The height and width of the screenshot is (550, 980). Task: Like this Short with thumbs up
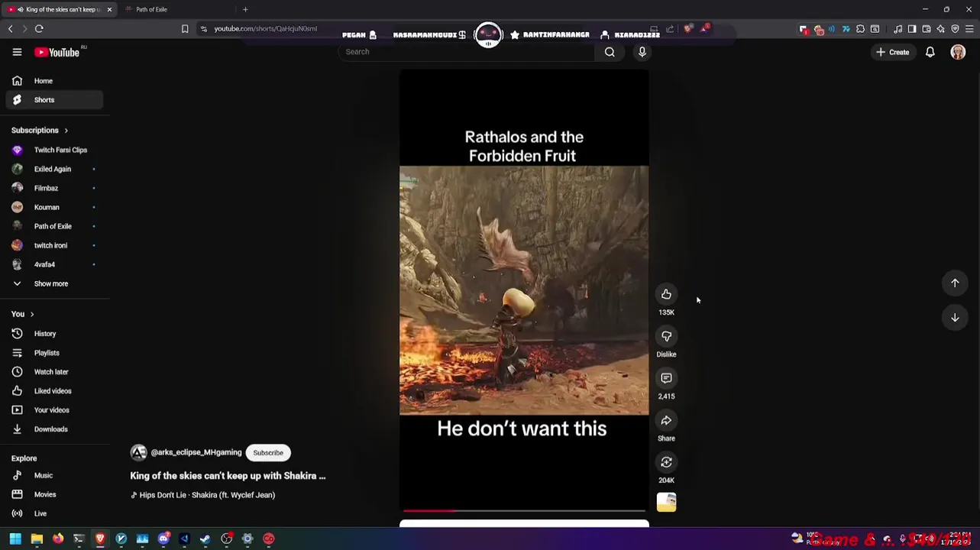(666, 294)
